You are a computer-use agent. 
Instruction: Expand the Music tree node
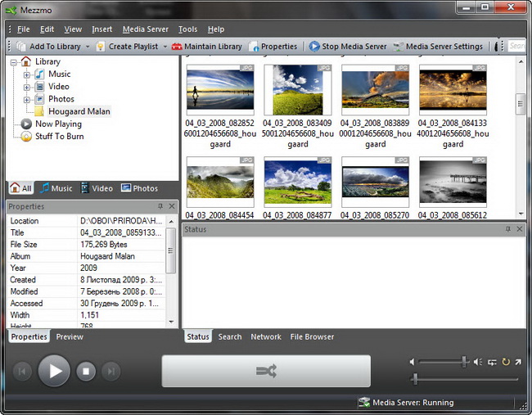click(x=27, y=74)
